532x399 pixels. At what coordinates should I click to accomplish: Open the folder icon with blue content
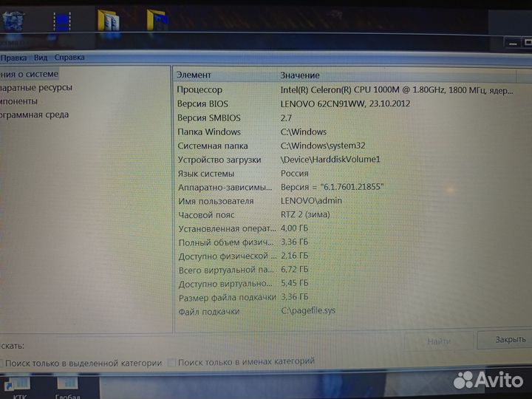[x=157, y=20]
